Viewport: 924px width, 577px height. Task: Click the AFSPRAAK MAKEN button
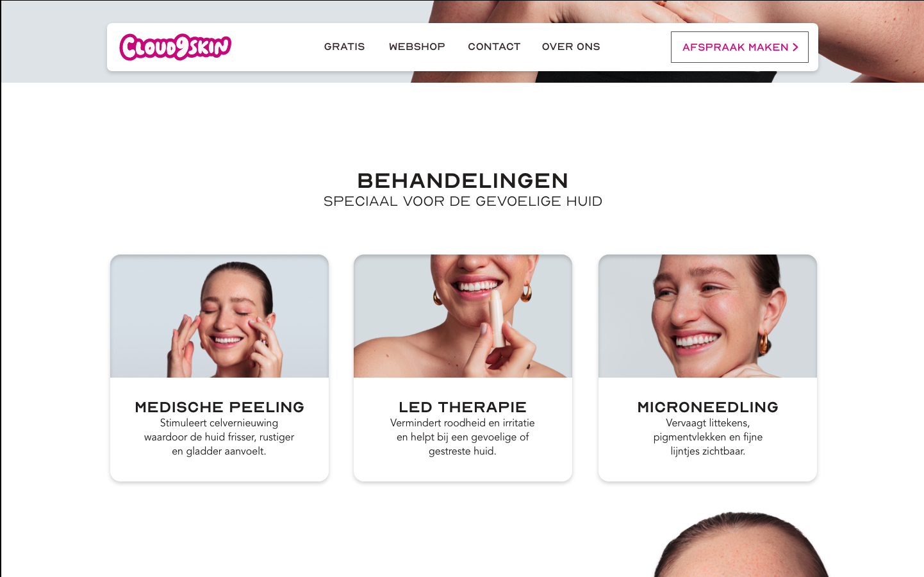pyautogui.click(x=739, y=47)
